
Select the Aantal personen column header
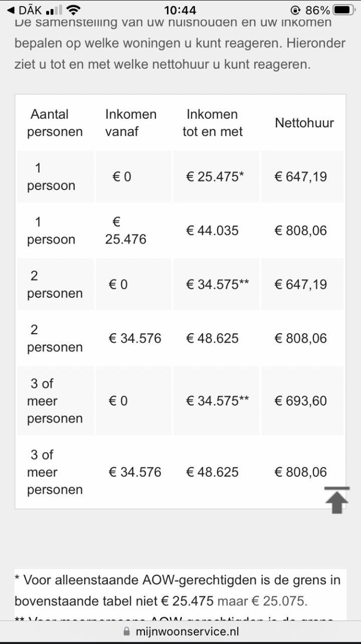pos(55,123)
